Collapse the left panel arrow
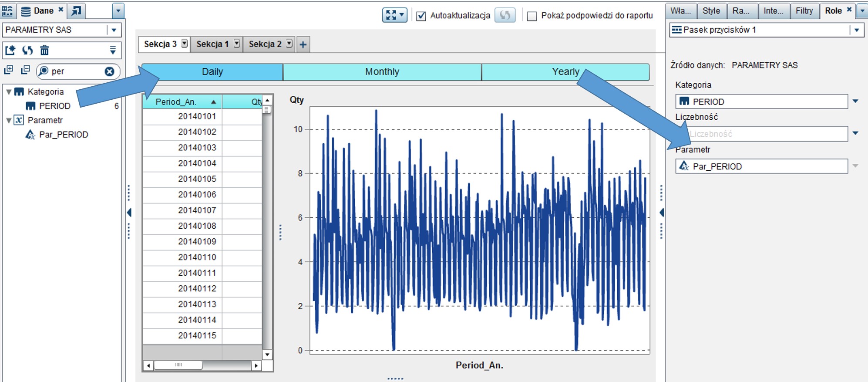 click(129, 213)
